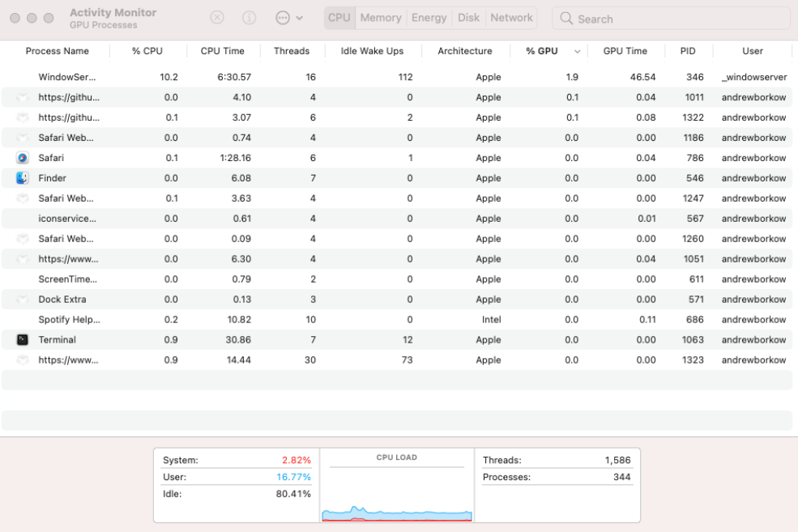The height and width of the screenshot is (532, 798).
Task: Click icon beside PID 1322 process
Action: pyautogui.click(x=23, y=117)
